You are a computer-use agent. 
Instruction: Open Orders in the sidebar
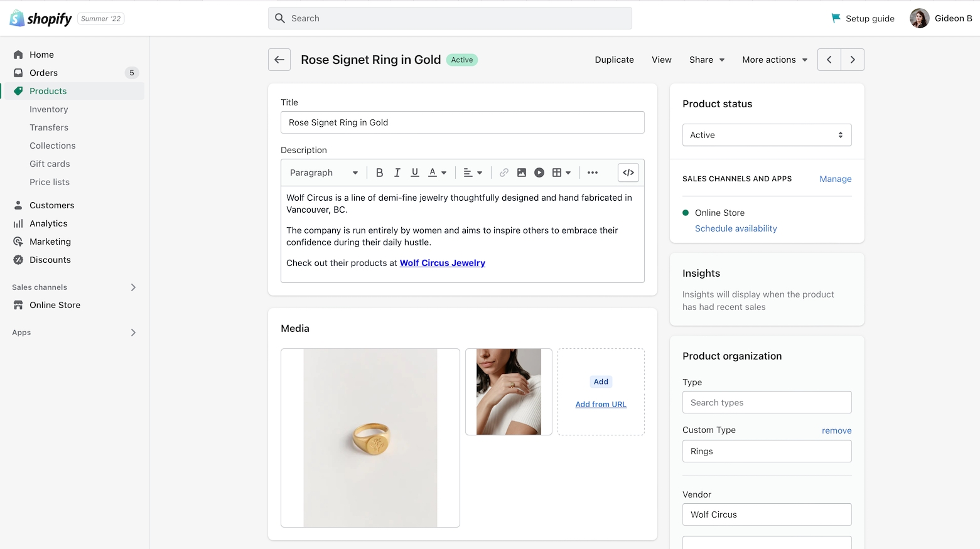pyautogui.click(x=43, y=73)
